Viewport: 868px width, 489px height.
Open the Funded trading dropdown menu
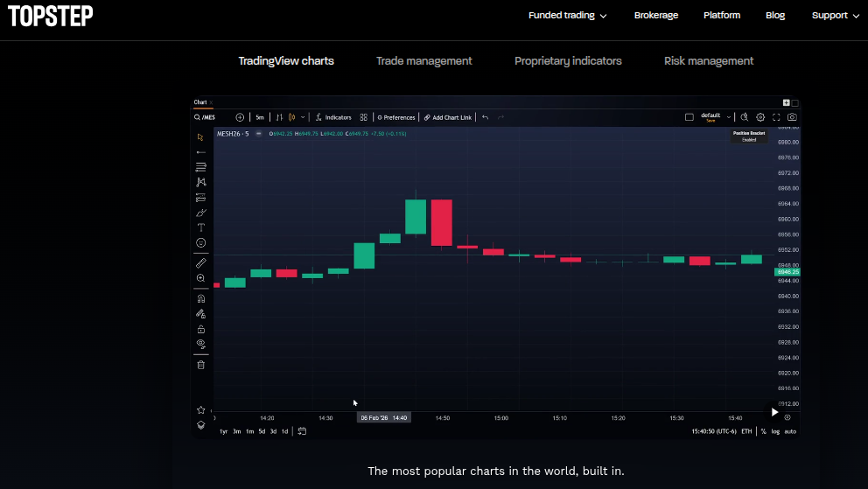coord(567,16)
